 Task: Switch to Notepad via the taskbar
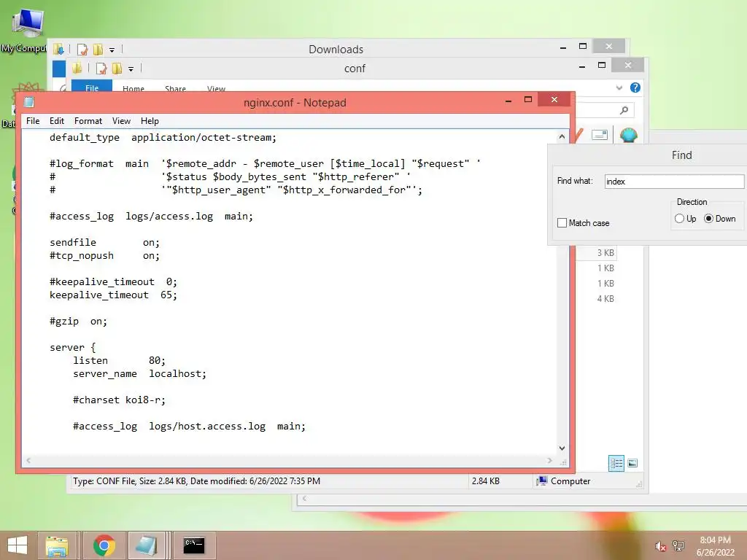[146, 545]
